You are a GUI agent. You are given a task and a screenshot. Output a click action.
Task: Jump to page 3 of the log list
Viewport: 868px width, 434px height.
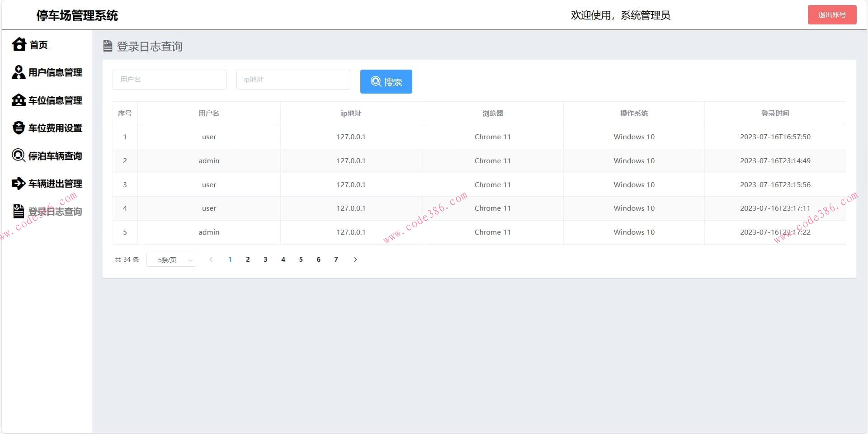coord(265,259)
